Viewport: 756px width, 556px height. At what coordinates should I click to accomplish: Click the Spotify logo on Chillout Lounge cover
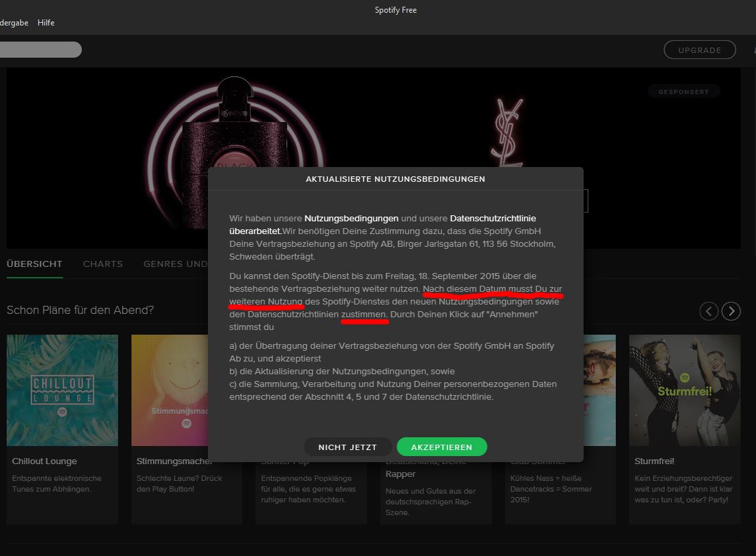click(x=62, y=412)
